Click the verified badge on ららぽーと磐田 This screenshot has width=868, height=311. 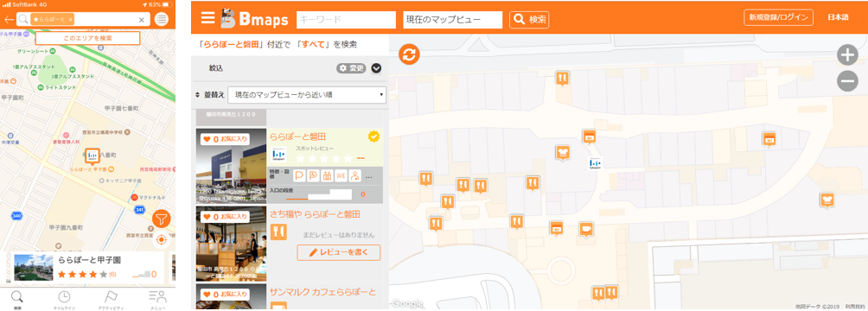coord(373,136)
